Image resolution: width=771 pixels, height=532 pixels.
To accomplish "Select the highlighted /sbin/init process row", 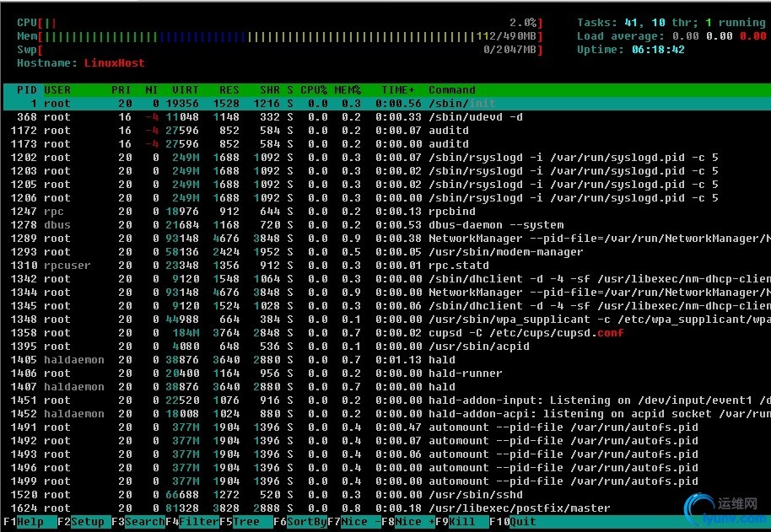I will point(387,104).
